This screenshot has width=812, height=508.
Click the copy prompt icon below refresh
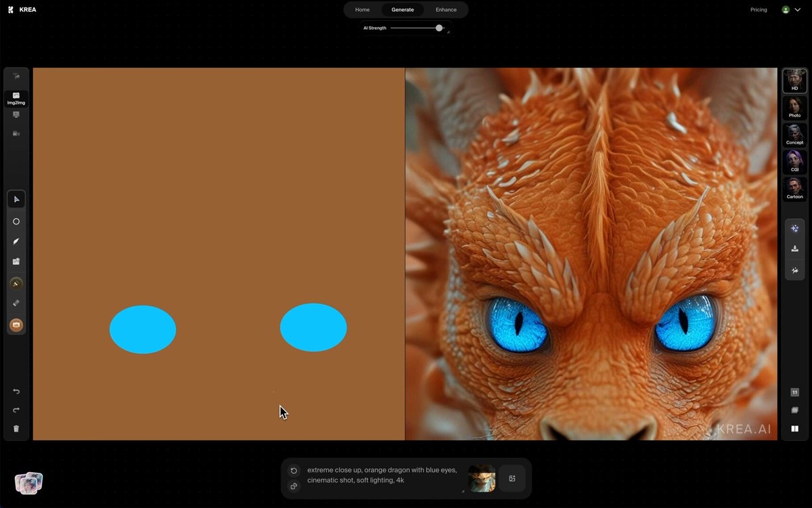(294, 486)
